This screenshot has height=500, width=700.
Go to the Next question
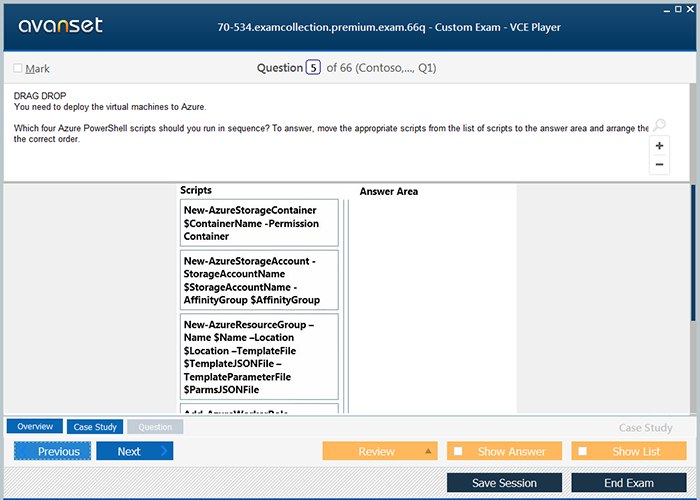[134, 451]
